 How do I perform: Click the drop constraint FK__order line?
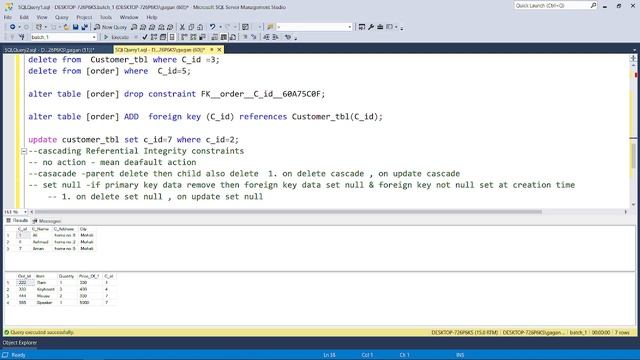pyautogui.click(x=177, y=94)
